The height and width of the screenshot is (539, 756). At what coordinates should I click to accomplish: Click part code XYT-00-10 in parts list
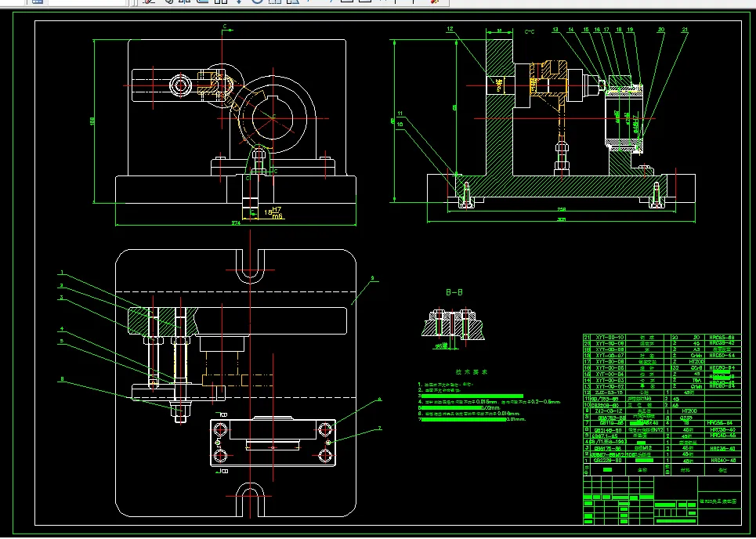point(610,338)
